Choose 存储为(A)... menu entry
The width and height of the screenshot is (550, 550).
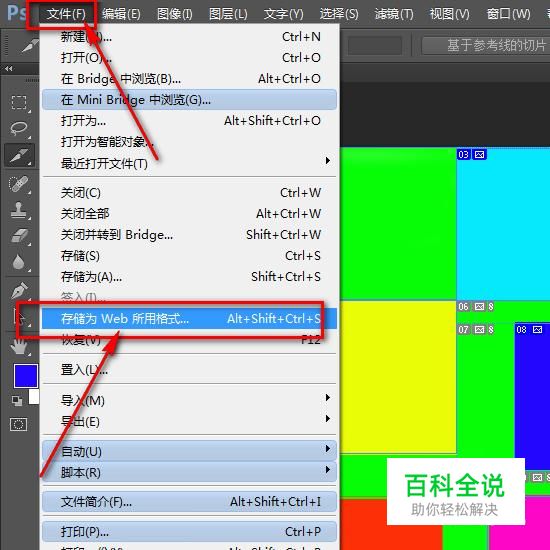tap(189, 277)
